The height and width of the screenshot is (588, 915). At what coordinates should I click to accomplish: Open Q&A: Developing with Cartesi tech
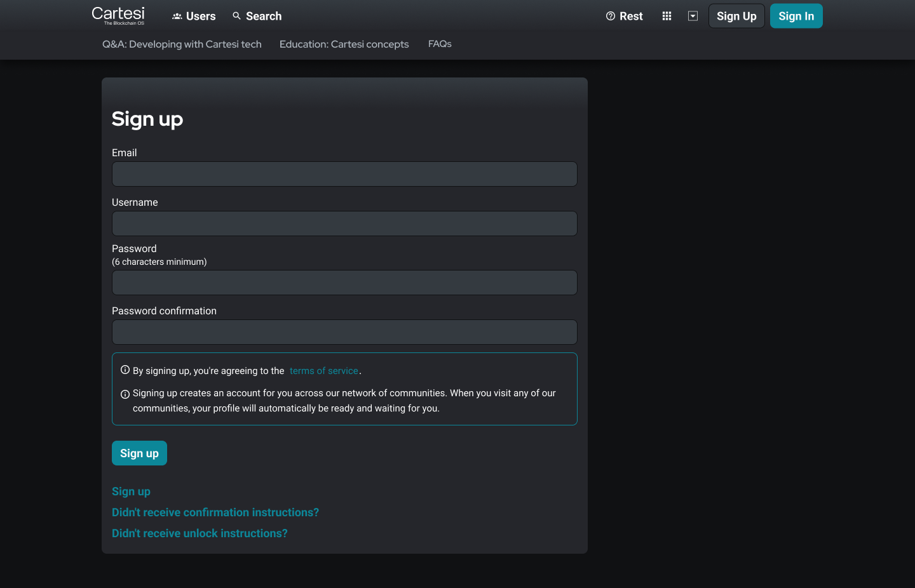click(182, 44)
